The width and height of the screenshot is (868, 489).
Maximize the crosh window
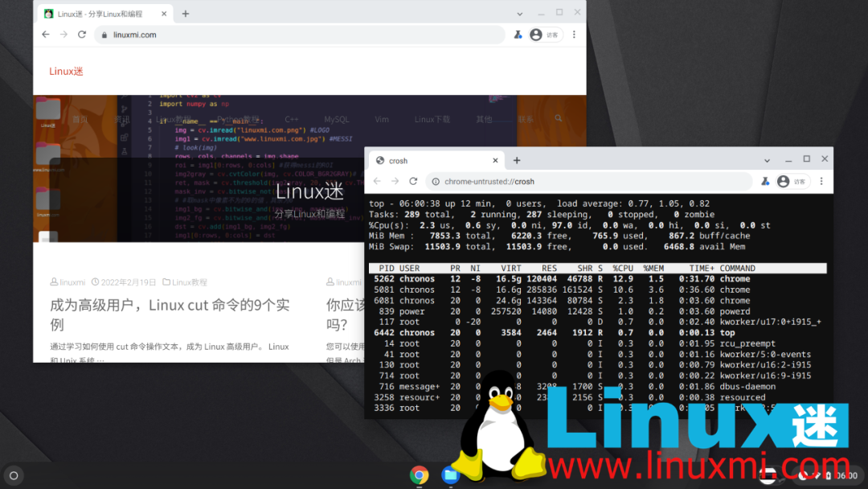[807, 159]
